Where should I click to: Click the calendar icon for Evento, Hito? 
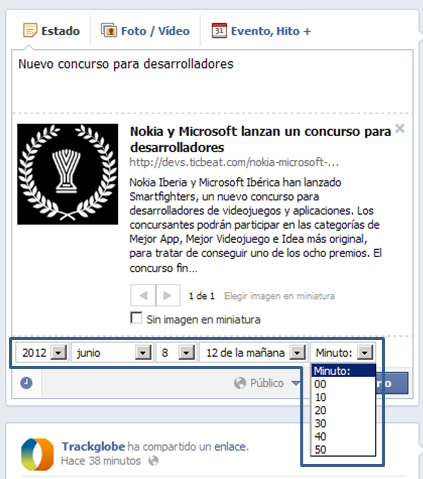[x=219, y=30]
